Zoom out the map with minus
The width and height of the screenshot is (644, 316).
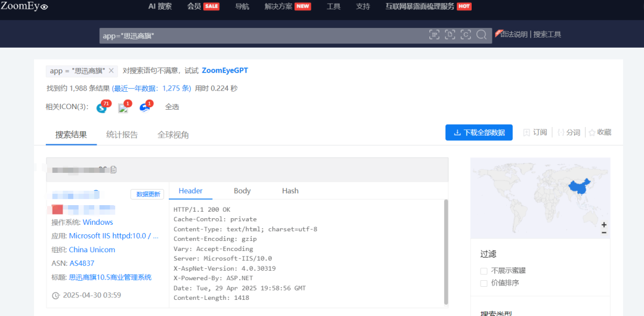[603, 233]
